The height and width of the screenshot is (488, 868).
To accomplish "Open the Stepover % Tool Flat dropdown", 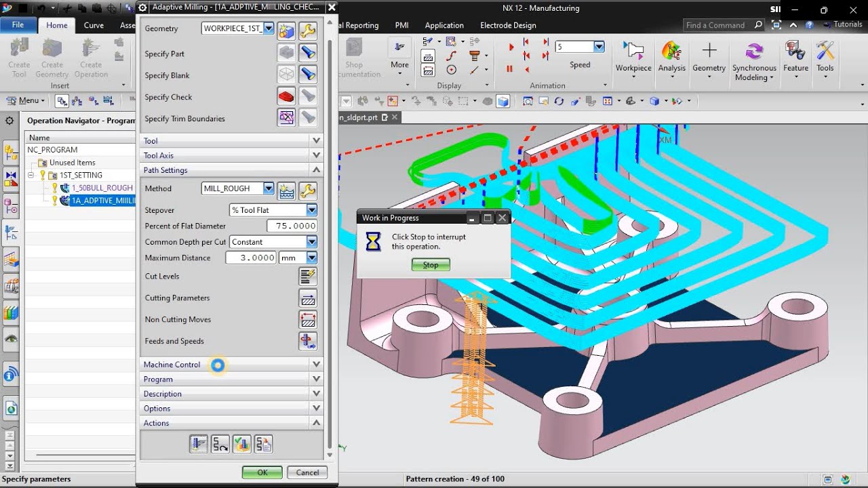I will pos(311,210).
